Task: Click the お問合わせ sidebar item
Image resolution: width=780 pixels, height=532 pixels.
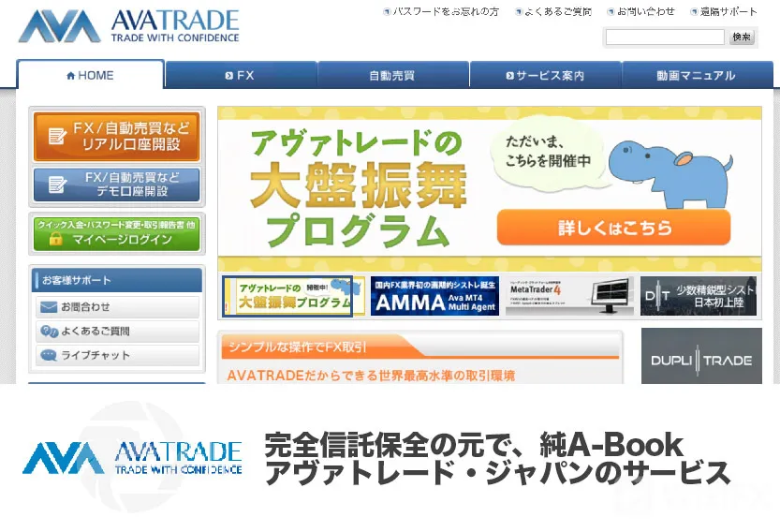Action: click(x=117, y=307)
